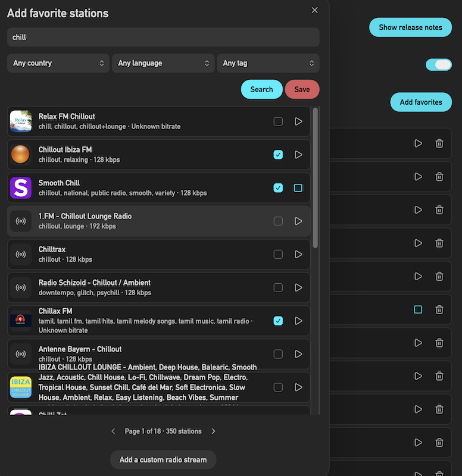Toggle the switch below Show release notes

pyautogui.click(x=439, y=65)
